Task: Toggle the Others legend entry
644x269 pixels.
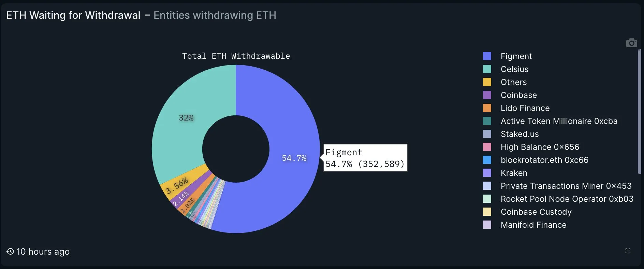Action: (x=513, y=82)
